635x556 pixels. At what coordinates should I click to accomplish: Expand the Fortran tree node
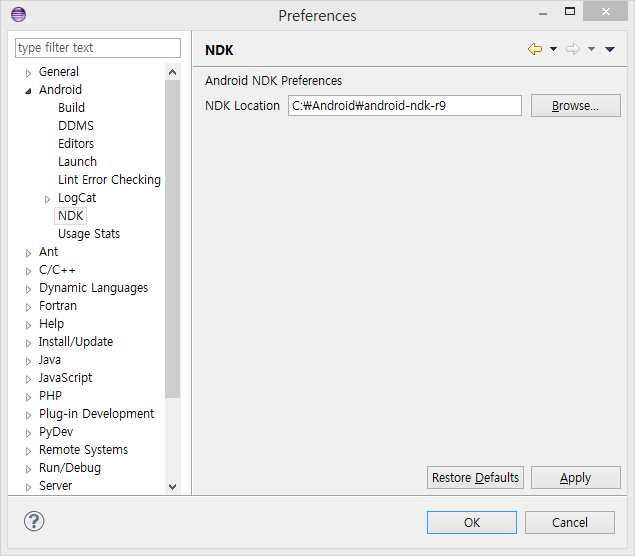28,307
